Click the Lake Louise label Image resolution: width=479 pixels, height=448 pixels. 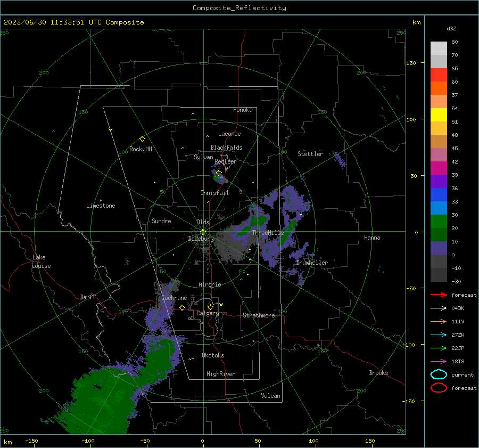point(41,262)
